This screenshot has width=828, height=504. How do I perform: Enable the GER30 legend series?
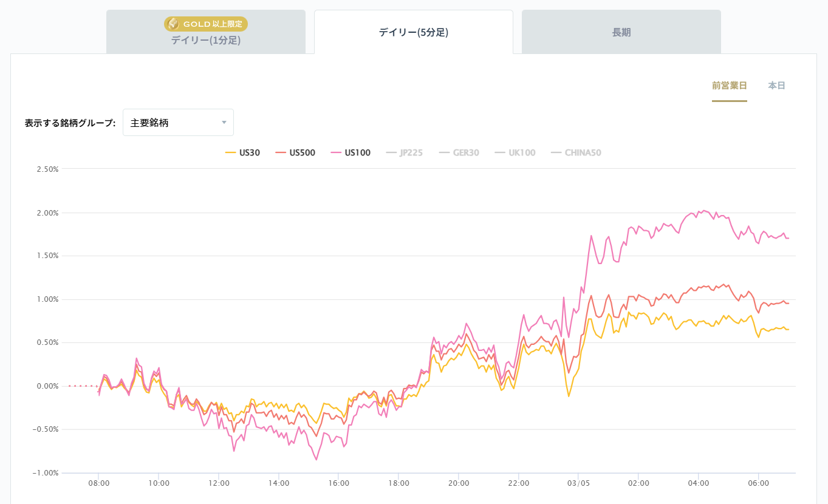click(465, 153)
